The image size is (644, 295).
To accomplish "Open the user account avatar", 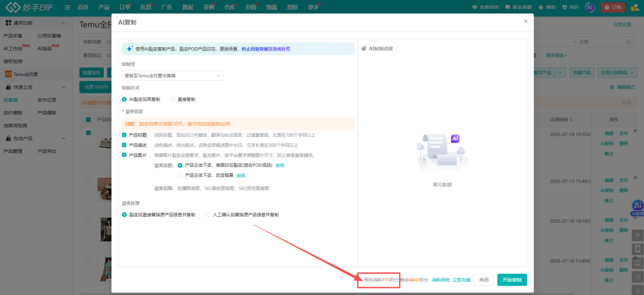I will point(634,7).
